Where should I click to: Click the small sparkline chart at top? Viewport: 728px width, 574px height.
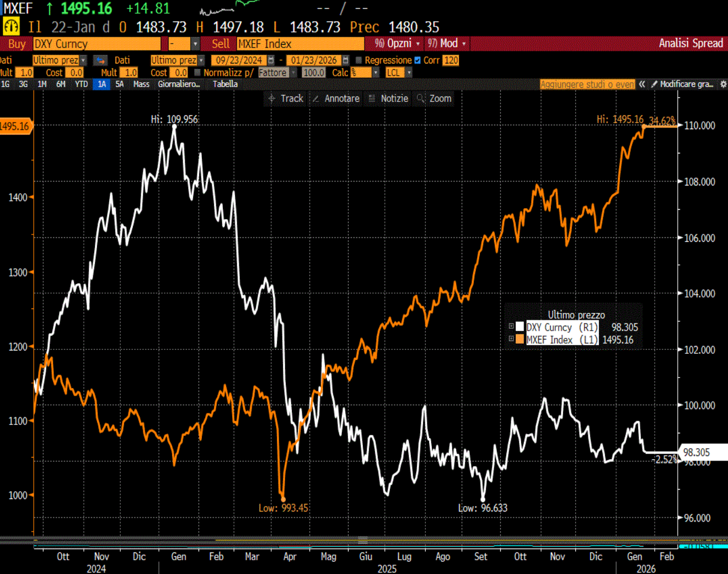click(229, 8)
